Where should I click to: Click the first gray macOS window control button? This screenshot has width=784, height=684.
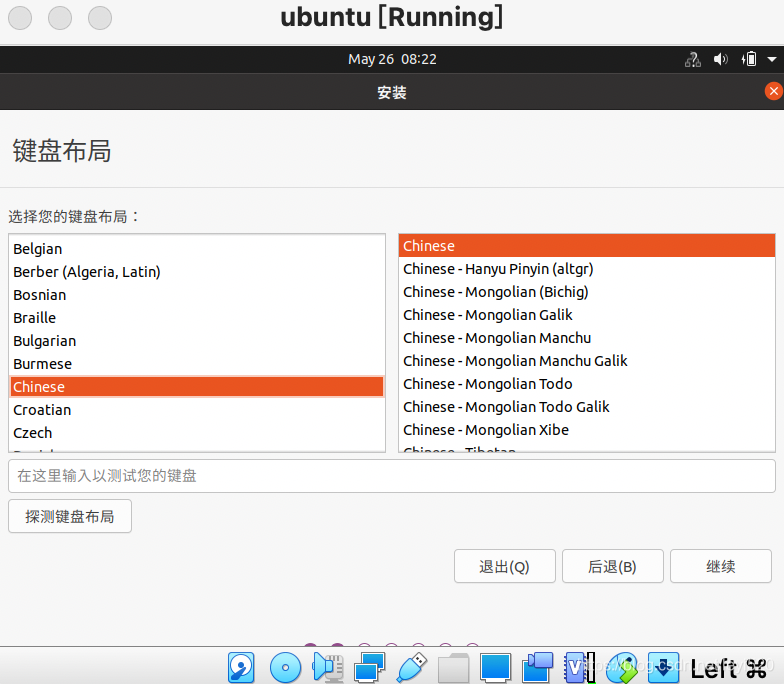(20, 18)
